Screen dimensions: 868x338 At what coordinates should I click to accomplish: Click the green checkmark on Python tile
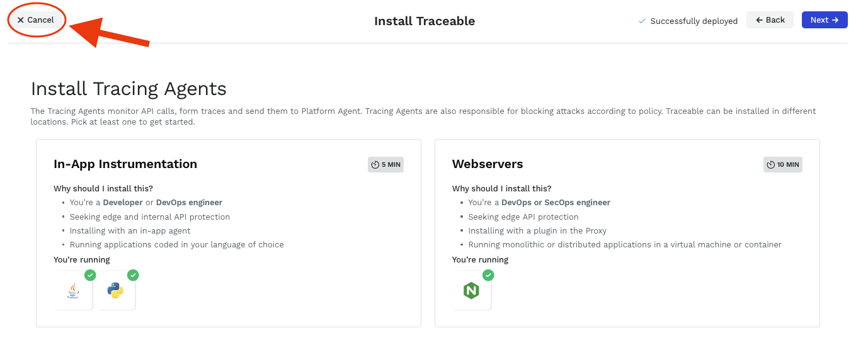(133, 275)
